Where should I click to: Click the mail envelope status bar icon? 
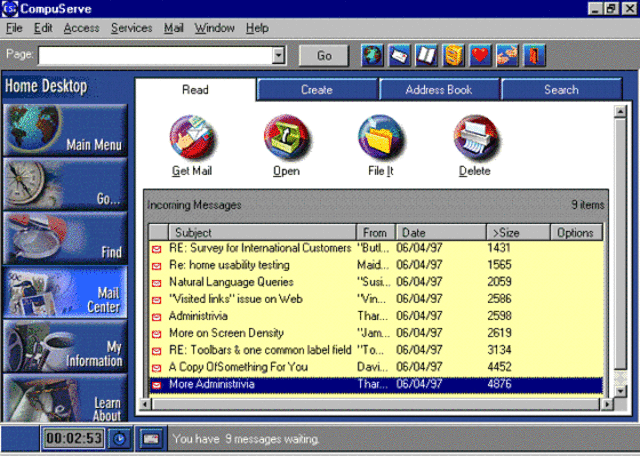tap(151, 438)
